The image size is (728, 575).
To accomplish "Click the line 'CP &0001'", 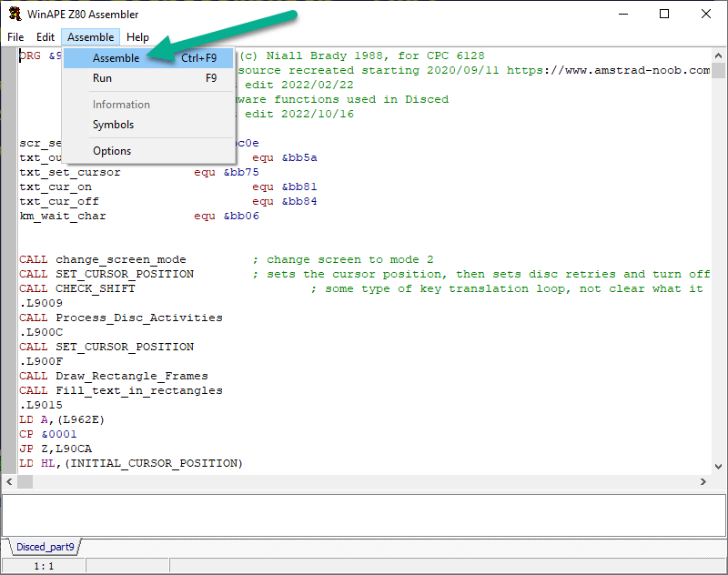I will coord(48,434).
